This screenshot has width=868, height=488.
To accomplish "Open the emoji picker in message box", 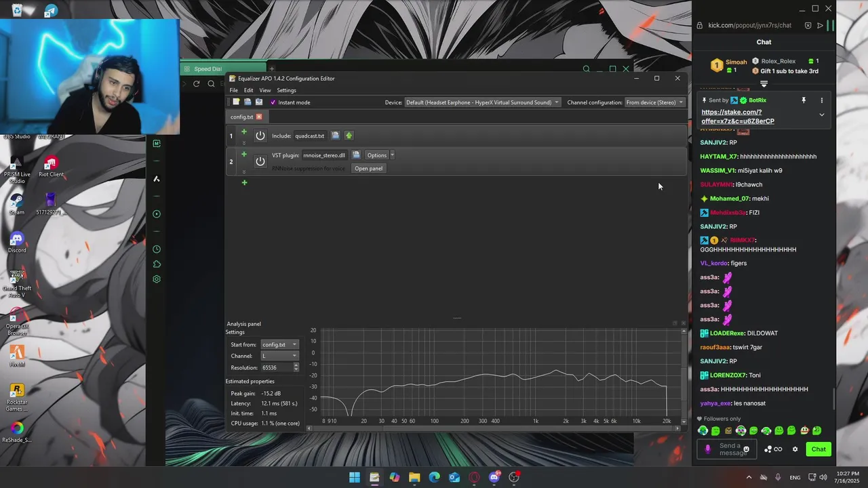I will [x=747, y=449].
